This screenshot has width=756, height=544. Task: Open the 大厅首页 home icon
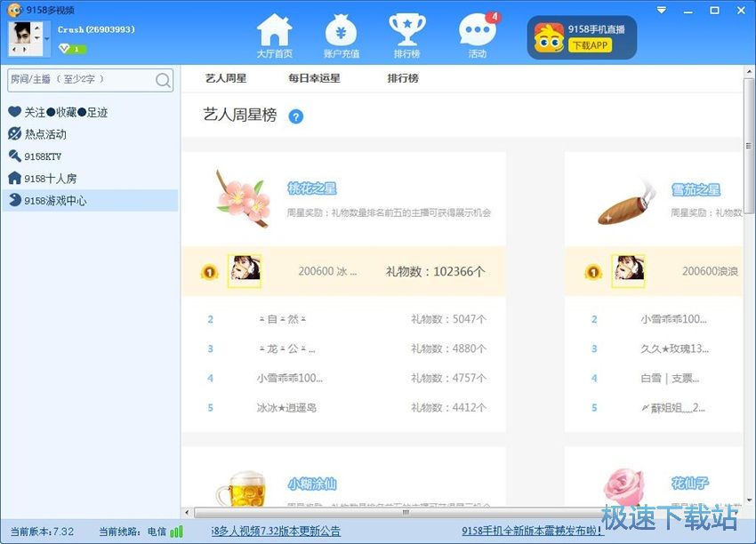[x=274, y=36]
